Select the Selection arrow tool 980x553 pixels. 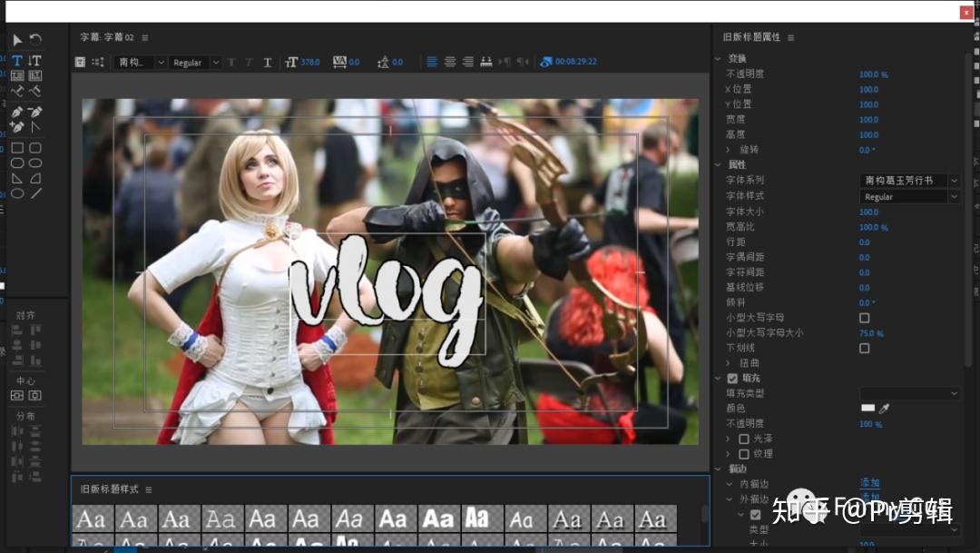pyautogui.click(x=17, y=40)
